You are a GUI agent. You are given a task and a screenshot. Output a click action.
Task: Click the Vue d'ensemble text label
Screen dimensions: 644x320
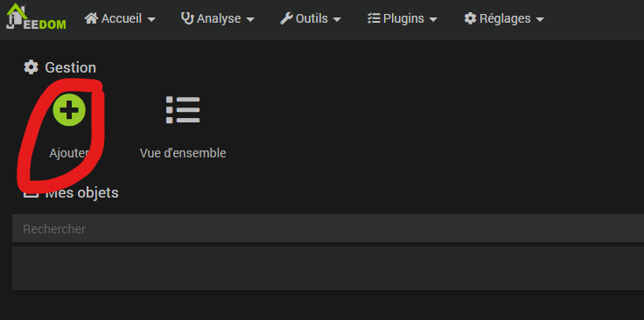click(x=183, y=153)
